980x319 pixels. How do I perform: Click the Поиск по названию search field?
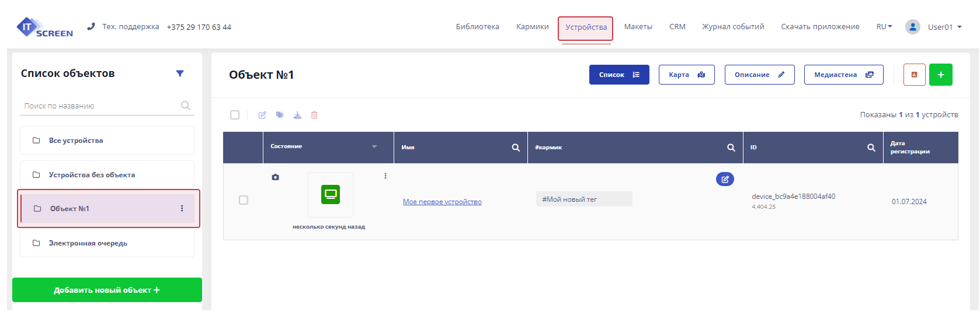click(x=99, y=106)
